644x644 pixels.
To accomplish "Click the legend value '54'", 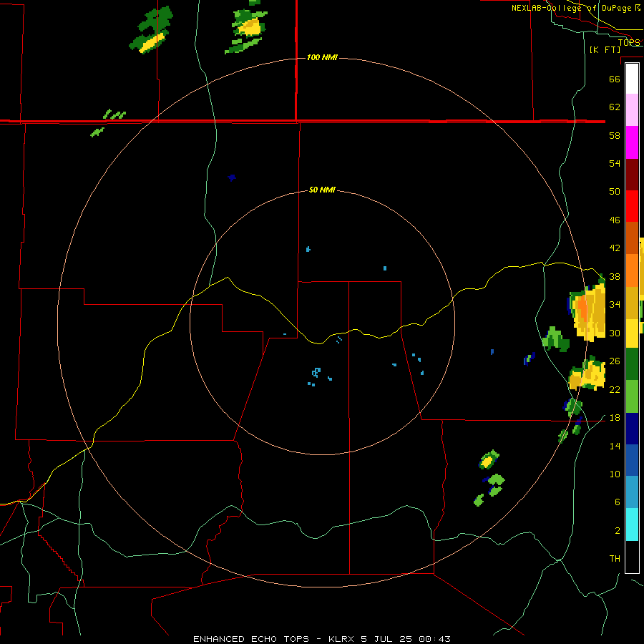I will [x=615, y=163].
